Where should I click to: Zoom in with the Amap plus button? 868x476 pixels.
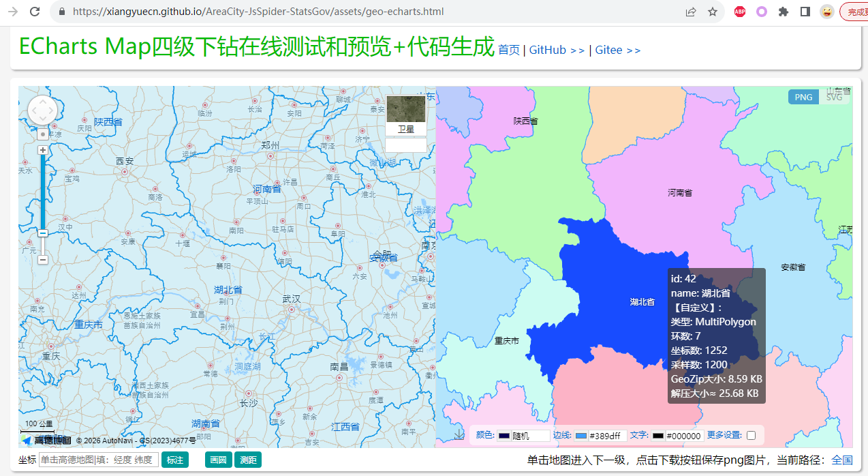pos(43,150)
